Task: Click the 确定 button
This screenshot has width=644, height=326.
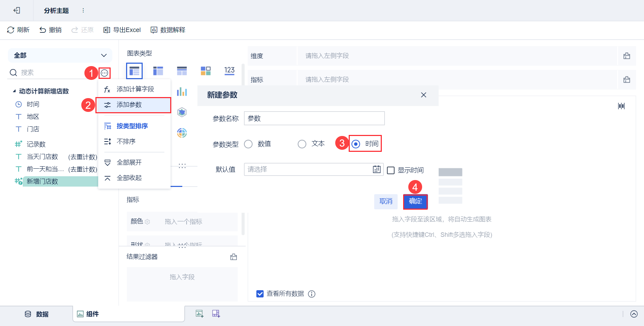Action: (x=416, y=202)
